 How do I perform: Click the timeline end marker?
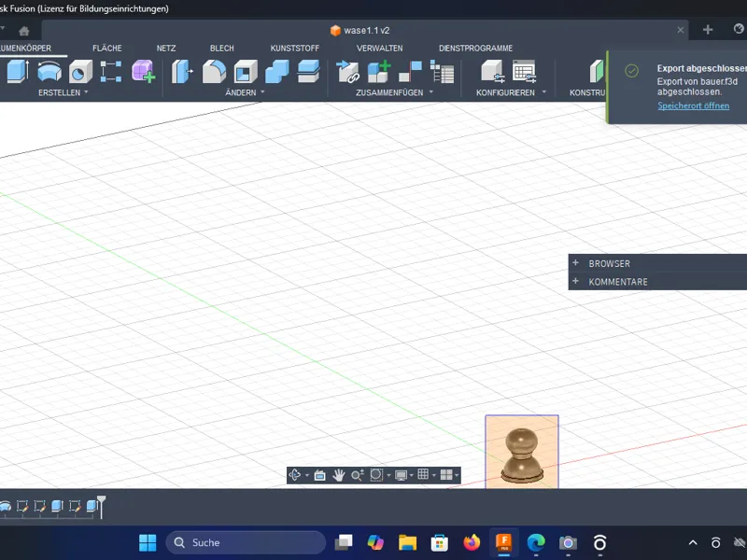(102, 506)
